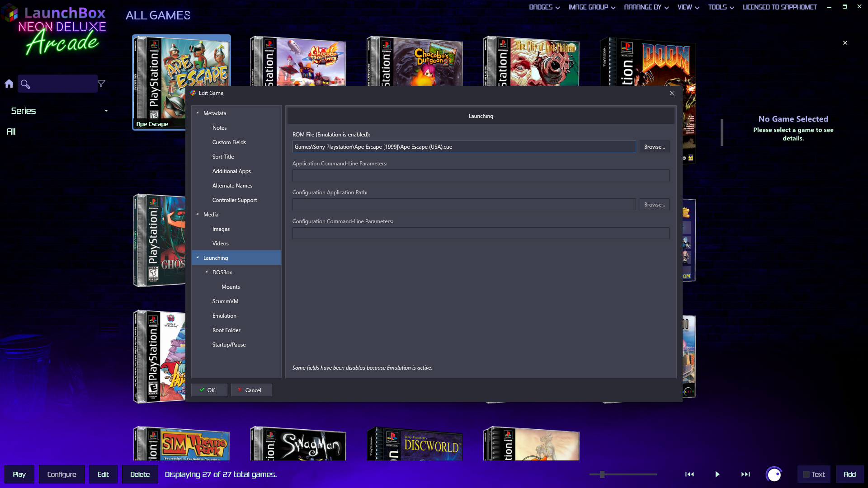
Task: Skip to next track button
Action: tap(745, 474)
